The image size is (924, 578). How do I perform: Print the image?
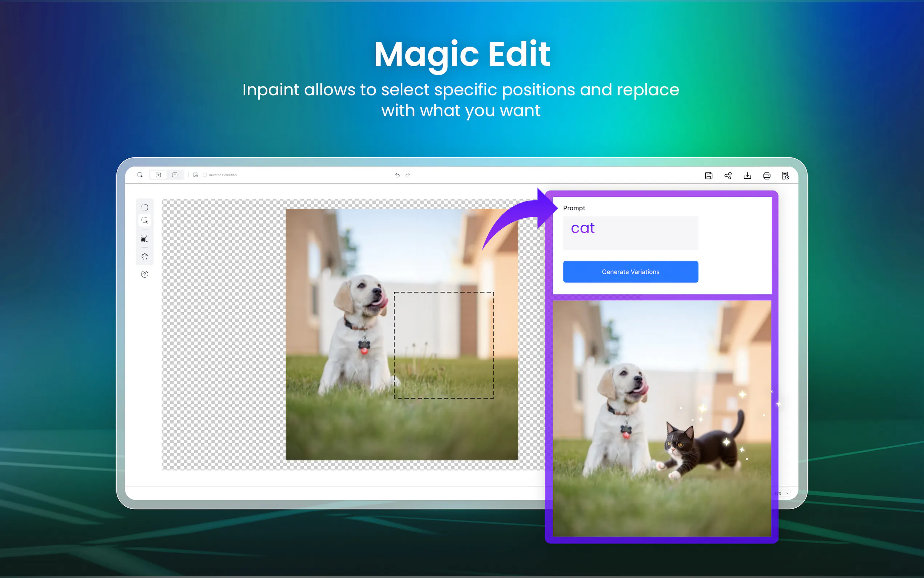(x=766, y=175)
